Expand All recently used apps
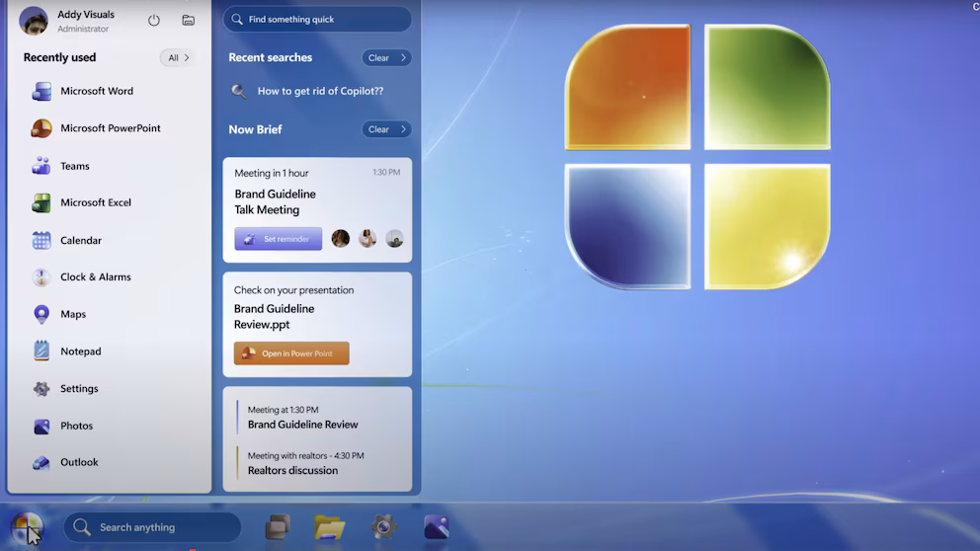 click(178, 57)
